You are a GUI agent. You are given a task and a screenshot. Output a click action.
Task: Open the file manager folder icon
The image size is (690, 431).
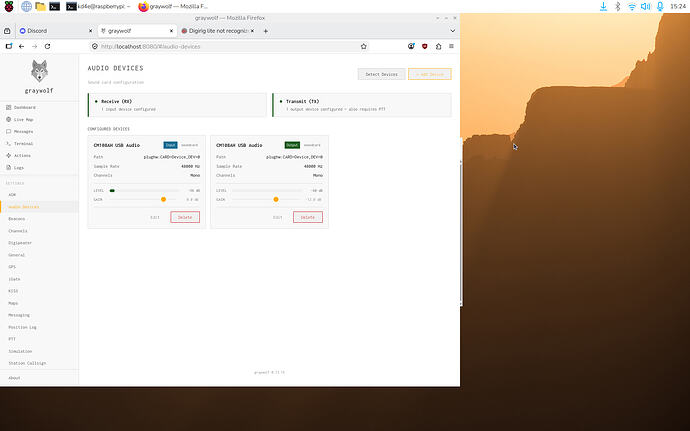click(40, 6)
